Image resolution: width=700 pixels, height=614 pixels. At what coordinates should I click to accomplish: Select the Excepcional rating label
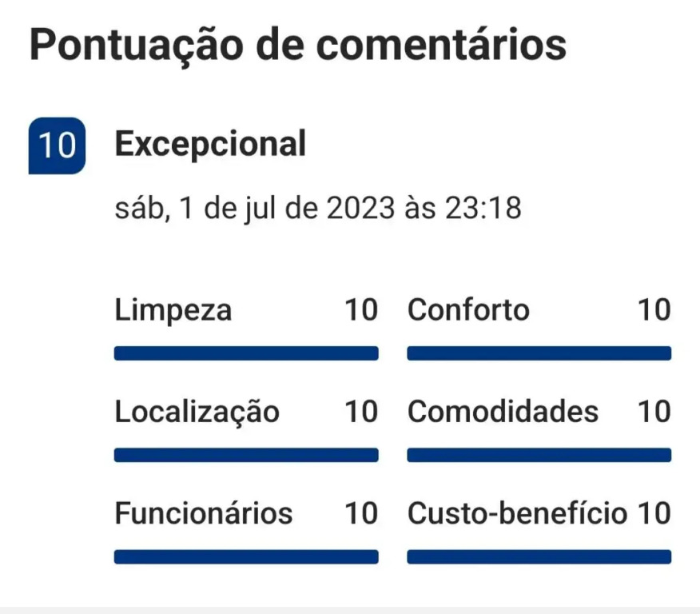pyautogui.click(x=210, y=145)
